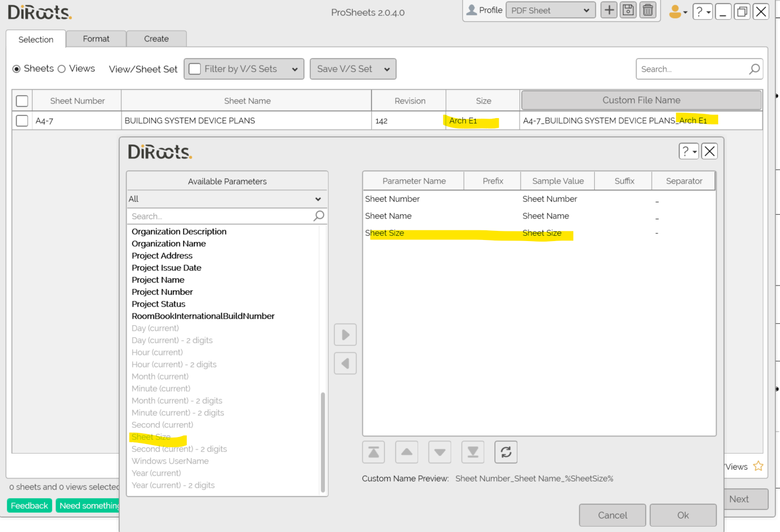Confirm with the Ok button
The height and width of the screenshot is (532, 780).
(683, 515)
